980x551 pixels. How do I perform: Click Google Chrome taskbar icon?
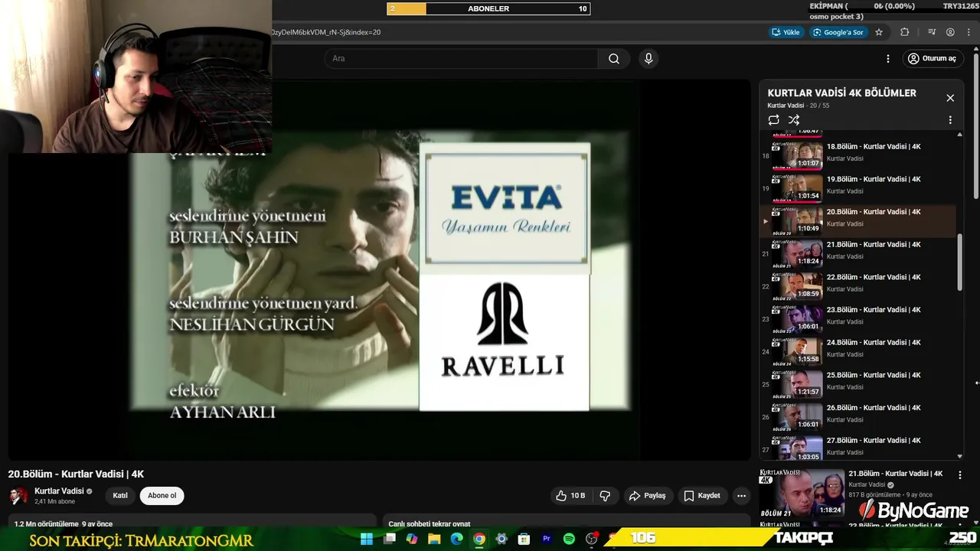tap(479, 539)
